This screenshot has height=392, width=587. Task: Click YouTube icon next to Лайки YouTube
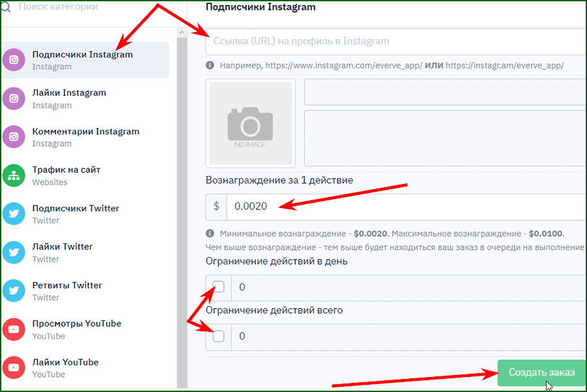pos(14,368)
